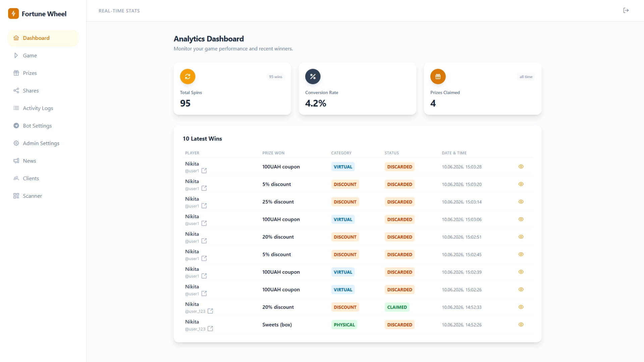The image size is (644, 362).
Task: Click the PLAYER column header
Action: click(192, 153)
